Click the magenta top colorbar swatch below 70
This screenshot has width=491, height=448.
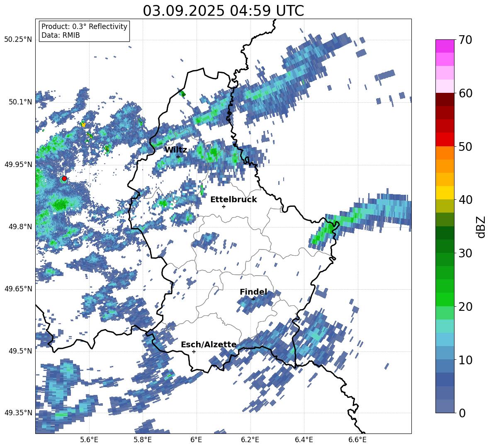[445, 46]
